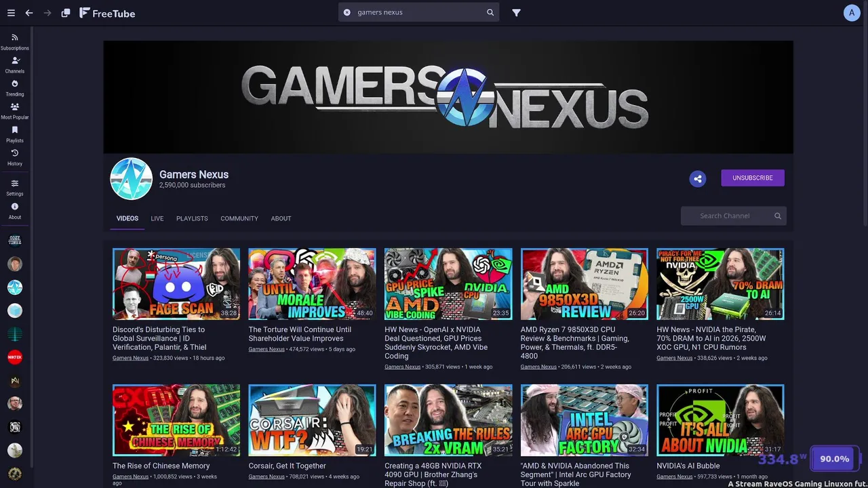Image resolution: width=868 pixels, height=488 pixels.
Task: Open title 'AMD Ryzen 7 9850X3D CPU Review & Benchmarks'
Action: pos(575,343)
